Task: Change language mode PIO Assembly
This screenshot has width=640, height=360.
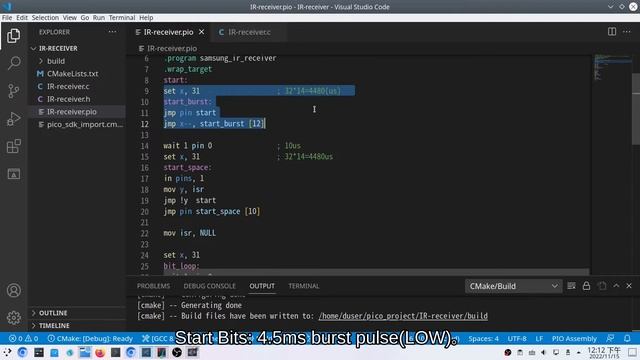Action: pyautogui.click(x=574, y=338)
